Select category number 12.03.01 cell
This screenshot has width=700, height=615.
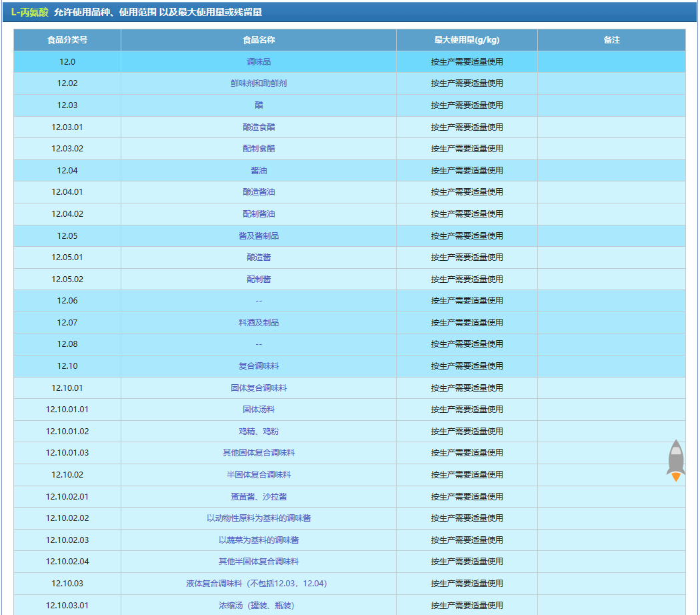[x=67, y=127]
